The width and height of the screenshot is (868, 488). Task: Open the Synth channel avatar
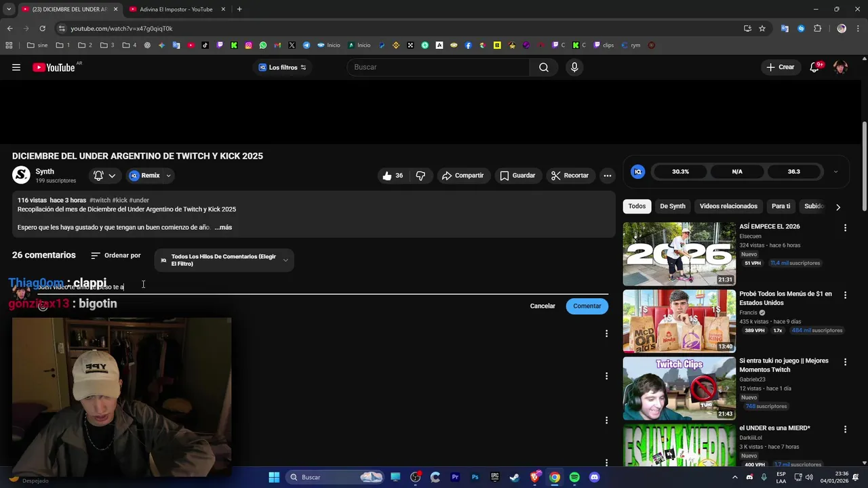tap(21, 175)
